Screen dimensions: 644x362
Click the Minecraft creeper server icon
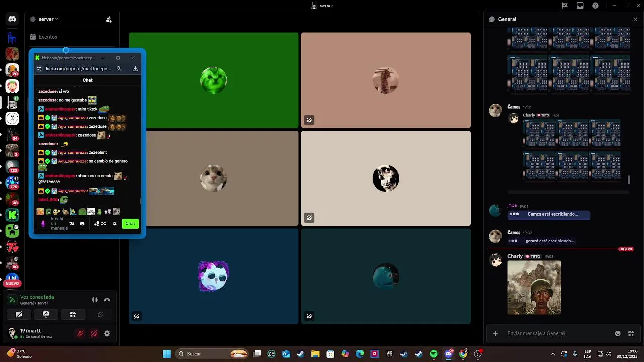tap(12, 231)
